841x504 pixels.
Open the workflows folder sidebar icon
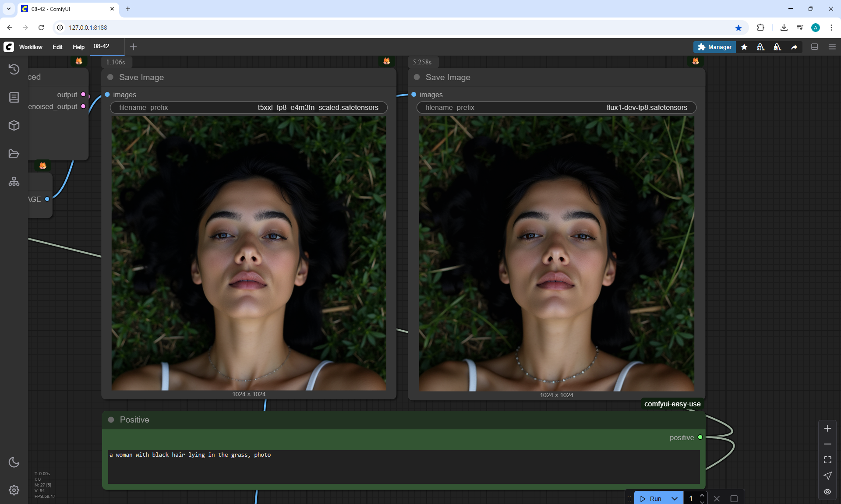click(14, 154)
